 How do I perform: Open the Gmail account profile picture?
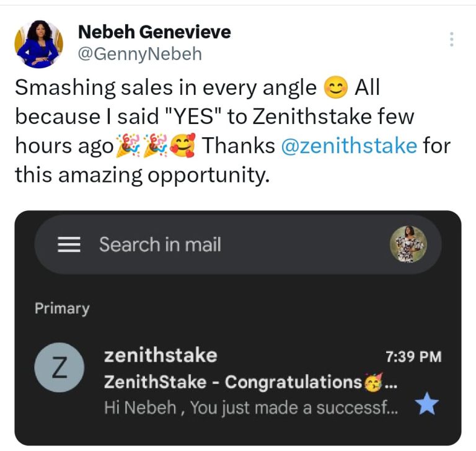click(x=408, y=244)
